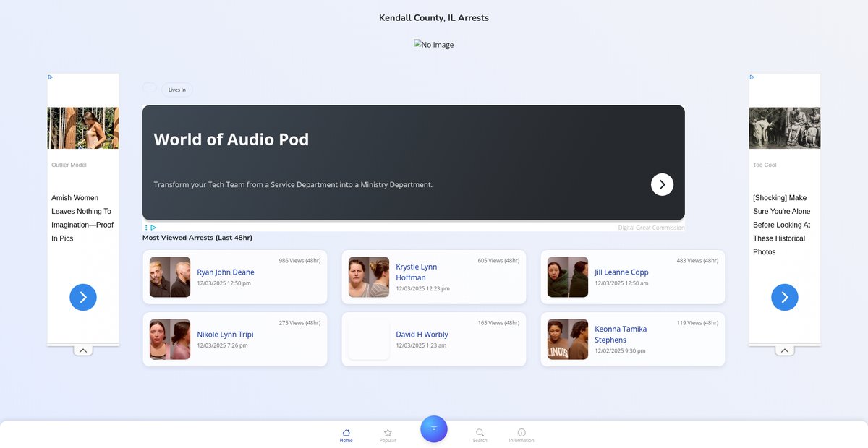Open AdChoices icon on the left ad
This screenshot has height=448, width=868.
51,77
